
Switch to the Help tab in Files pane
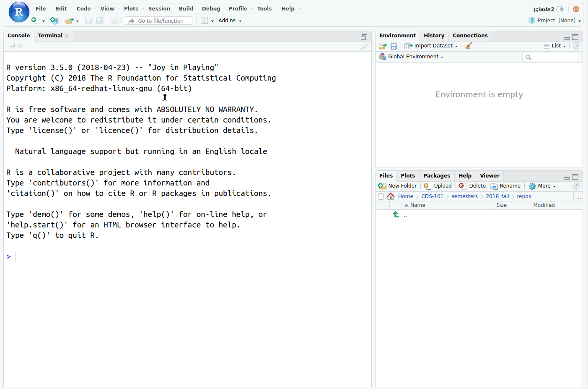[x=465, y=176]
